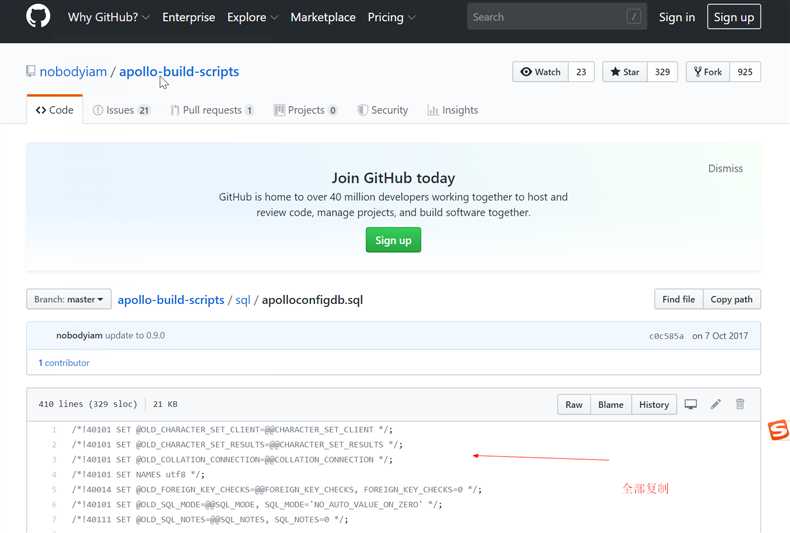View the Raw file
Viewport: 790px width, 533px height.
574,405
